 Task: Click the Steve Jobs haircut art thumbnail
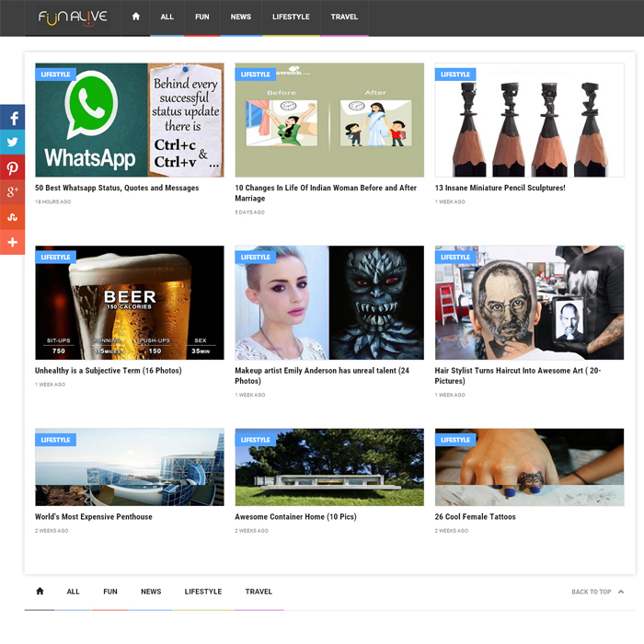(529, 303)
